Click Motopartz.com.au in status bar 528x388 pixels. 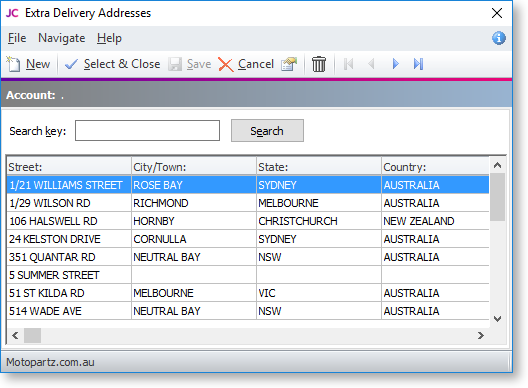tap(50, 362)
